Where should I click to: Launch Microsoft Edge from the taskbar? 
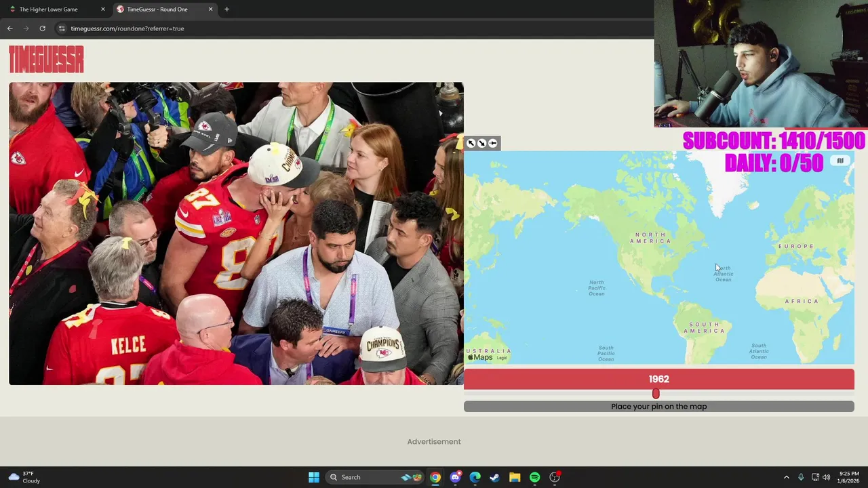(475, 477)
